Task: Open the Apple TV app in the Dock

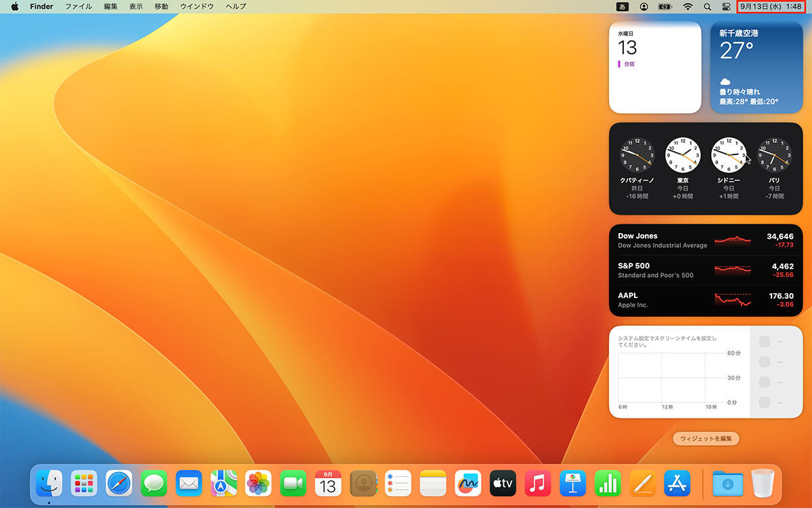Action: (x=503, y=484)
